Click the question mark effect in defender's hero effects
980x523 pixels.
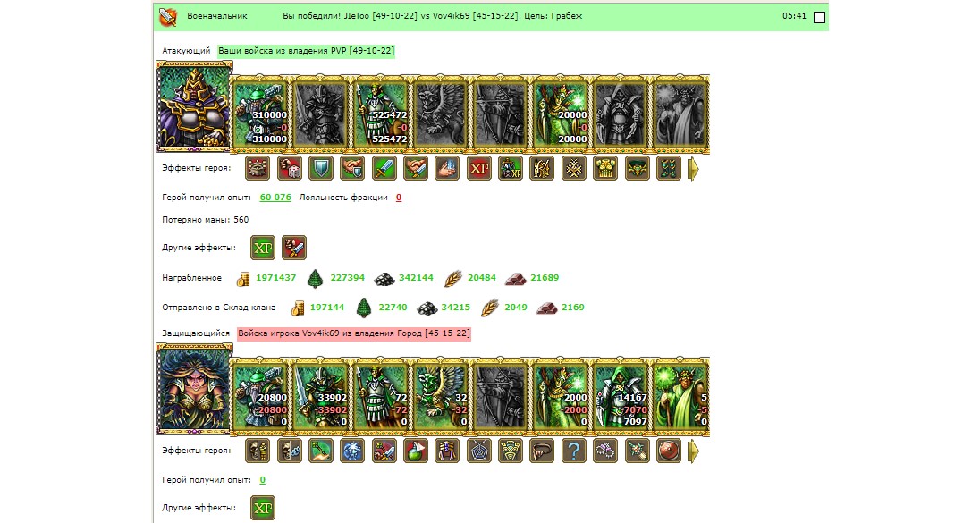click(573, 451)
